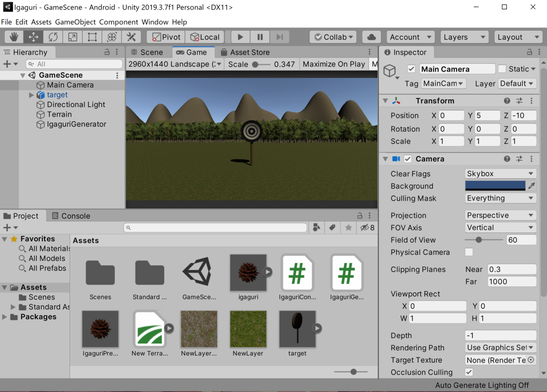The height and width of the screenshot is (392, 547).
Task: Open the Project create plus button
Action: point(10,227)
